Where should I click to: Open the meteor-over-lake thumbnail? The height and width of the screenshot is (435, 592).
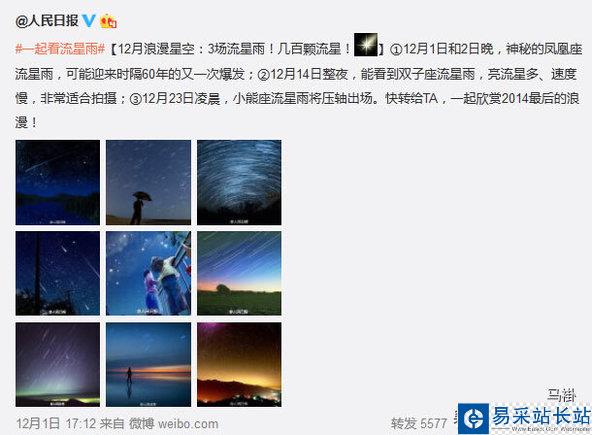(x=58, y=182)
